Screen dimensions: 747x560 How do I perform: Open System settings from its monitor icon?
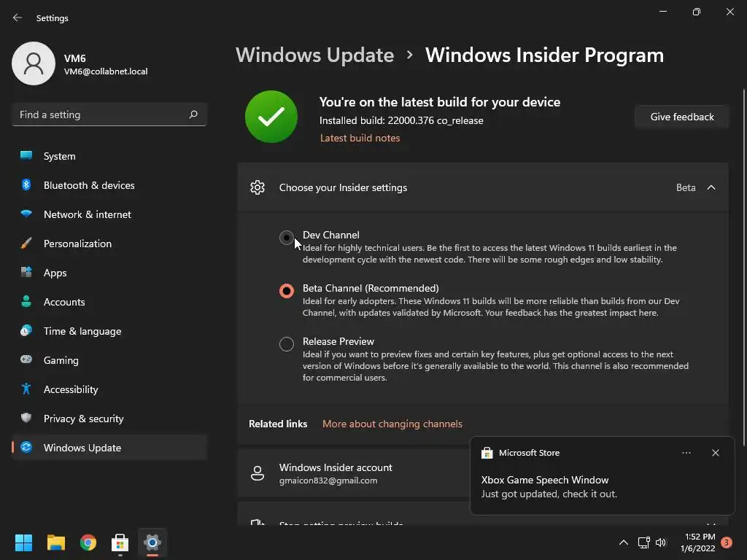(26, 156)
